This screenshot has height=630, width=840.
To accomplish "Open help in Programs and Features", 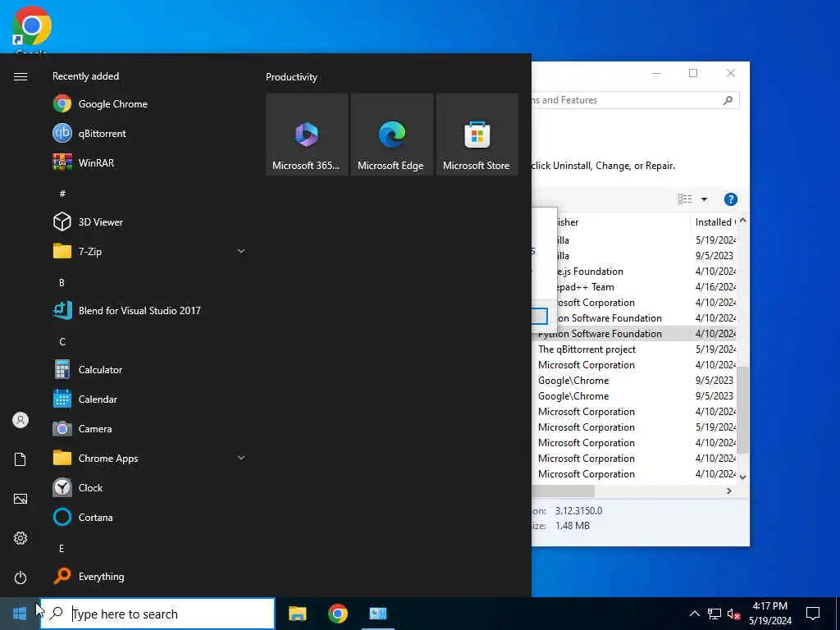I will [731, 199].
